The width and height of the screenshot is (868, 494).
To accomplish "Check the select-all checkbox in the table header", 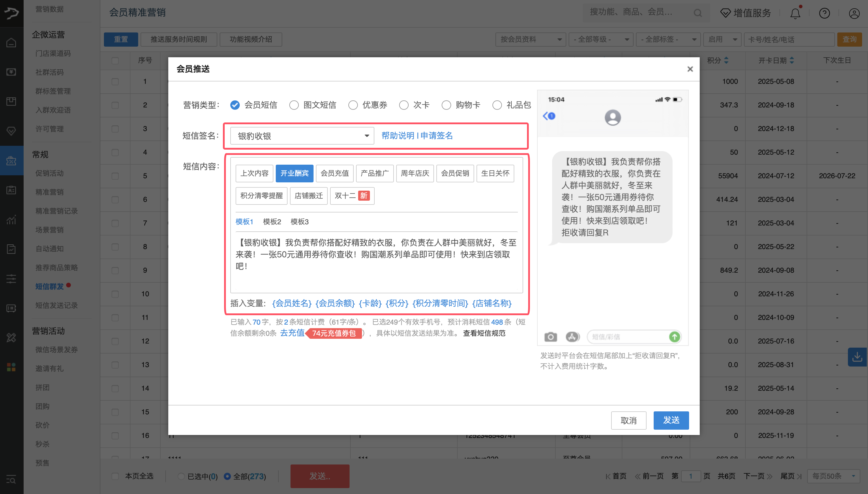I will [115, 61].
